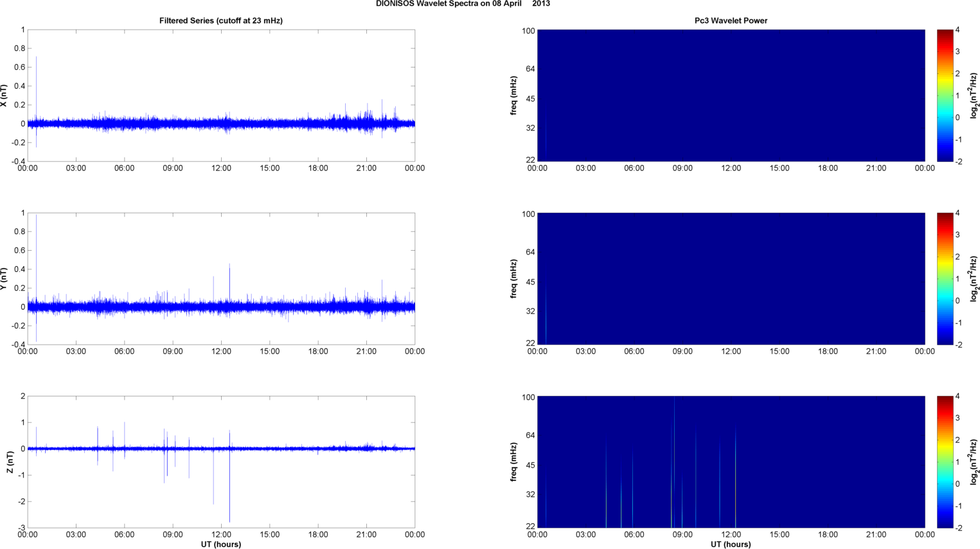Click inside the Z component filtered series plot
This screenshot has height=549, width=980.
pyautogui.click(x=221, y=462)
